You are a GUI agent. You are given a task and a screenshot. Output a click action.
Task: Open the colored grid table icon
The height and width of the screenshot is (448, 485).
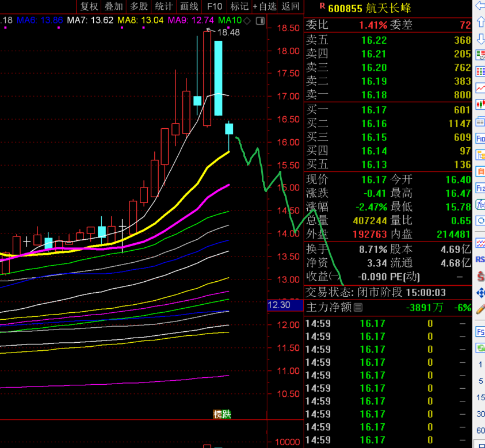pos(480,71)
